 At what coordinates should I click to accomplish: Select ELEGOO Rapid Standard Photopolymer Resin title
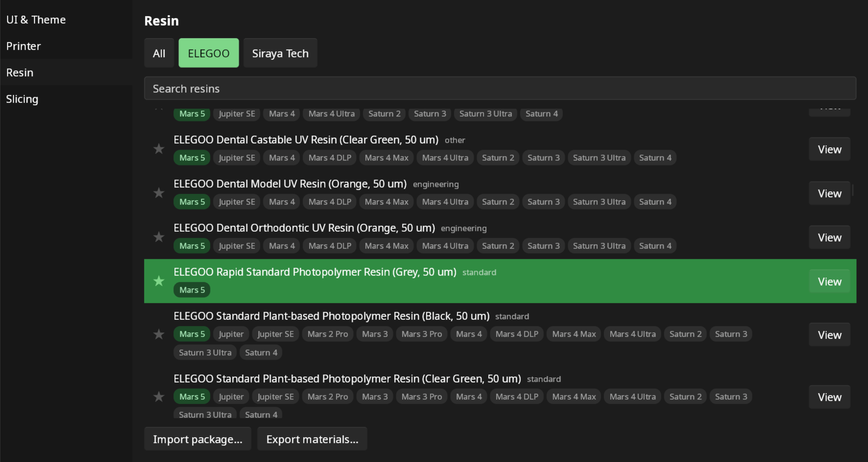315,272
